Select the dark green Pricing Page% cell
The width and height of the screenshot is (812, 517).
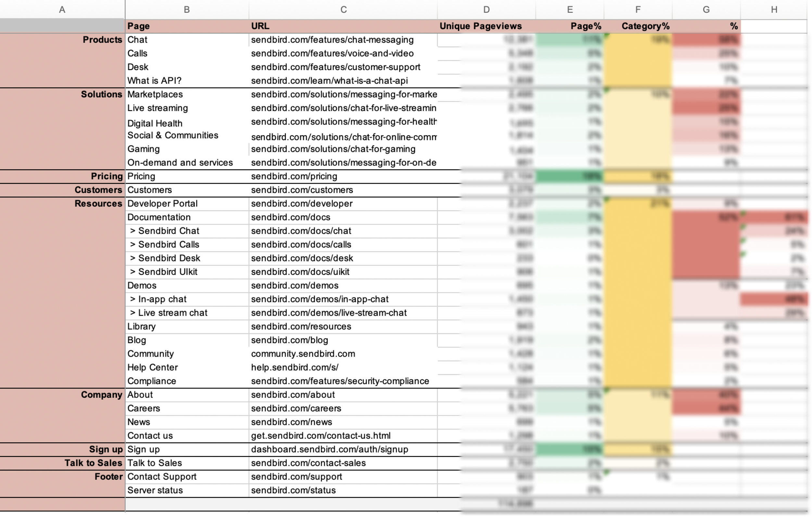[x=570, y=176]
